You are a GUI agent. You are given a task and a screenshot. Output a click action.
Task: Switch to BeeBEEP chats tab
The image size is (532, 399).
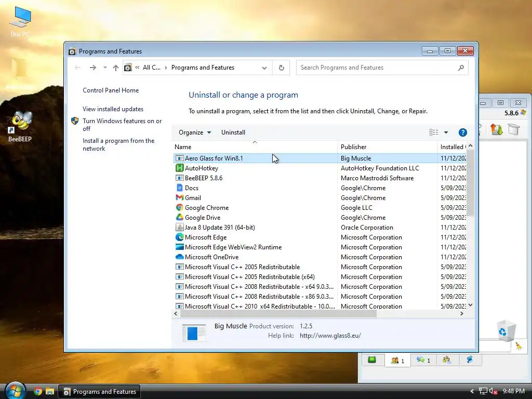[x=423, y=360]
